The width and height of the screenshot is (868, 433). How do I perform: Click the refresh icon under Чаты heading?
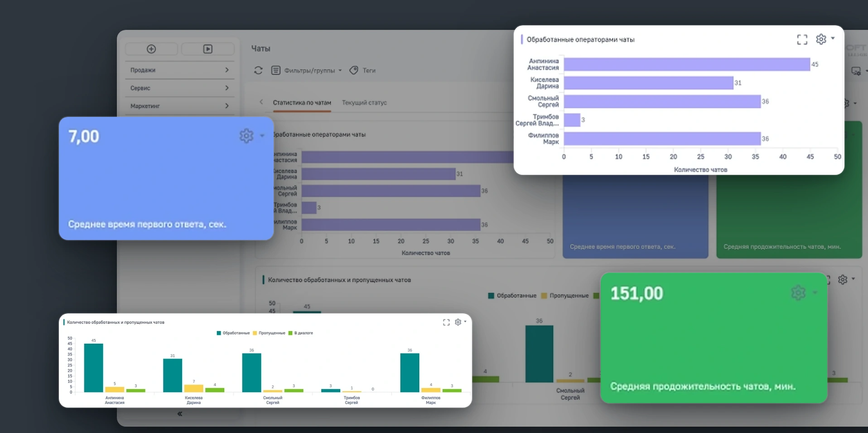tap(258, 70)
